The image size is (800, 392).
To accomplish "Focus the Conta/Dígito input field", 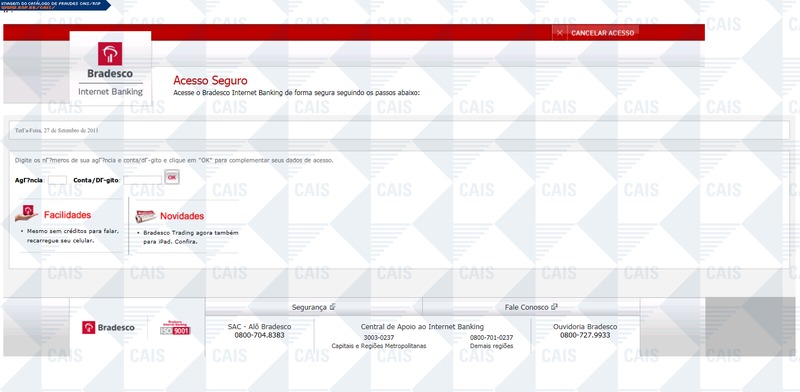I will coord(142,180).
